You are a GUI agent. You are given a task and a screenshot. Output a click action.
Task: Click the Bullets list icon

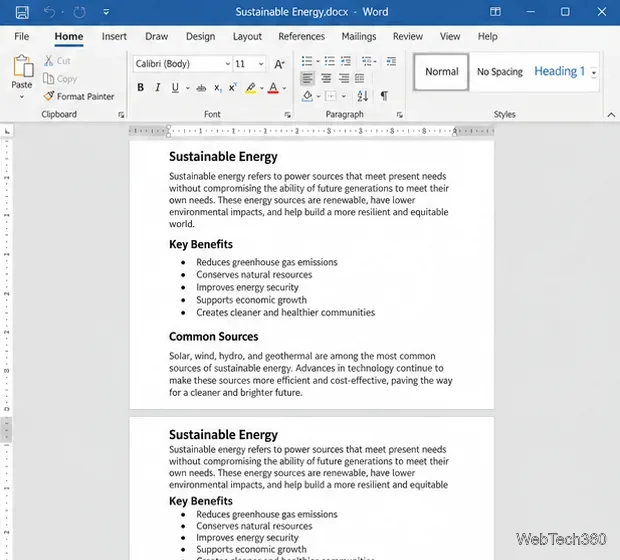(x=307, y=61)
